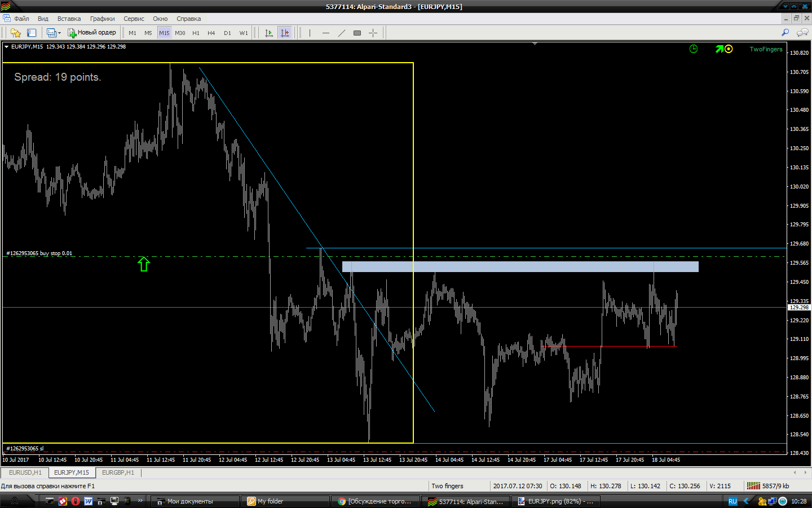The image size is (812, 508).
Task: Show desktop via quick launch monitor icon
Action: pos(114,501)
